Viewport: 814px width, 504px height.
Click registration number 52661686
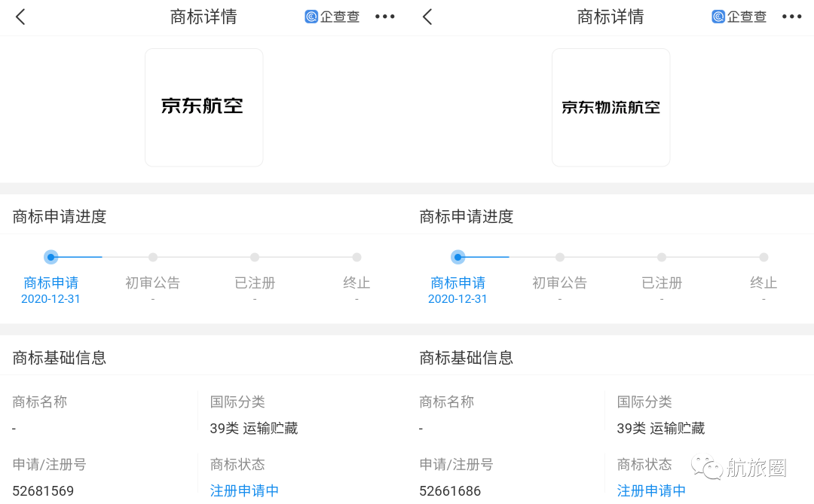click(x=450, y=490)
